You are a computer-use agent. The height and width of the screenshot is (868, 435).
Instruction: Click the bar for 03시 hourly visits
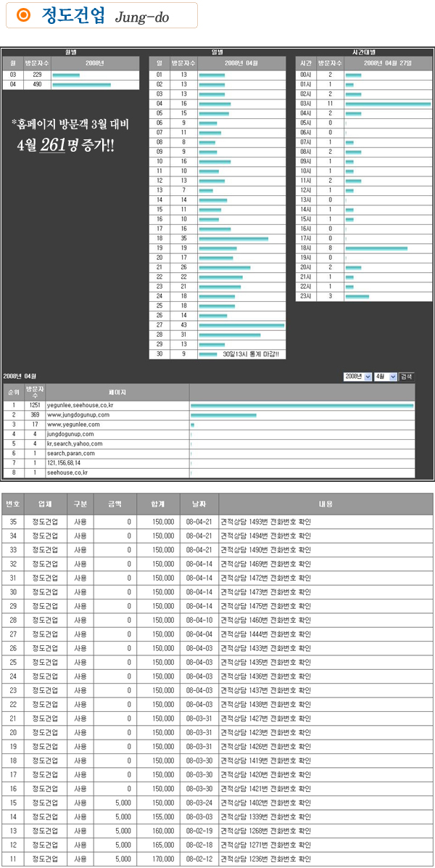tap(388, 104)
